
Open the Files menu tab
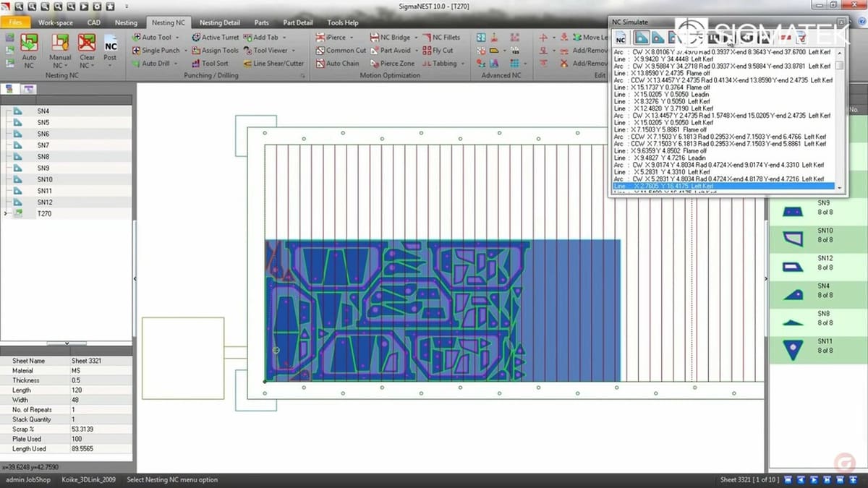[x=15, y=22]
